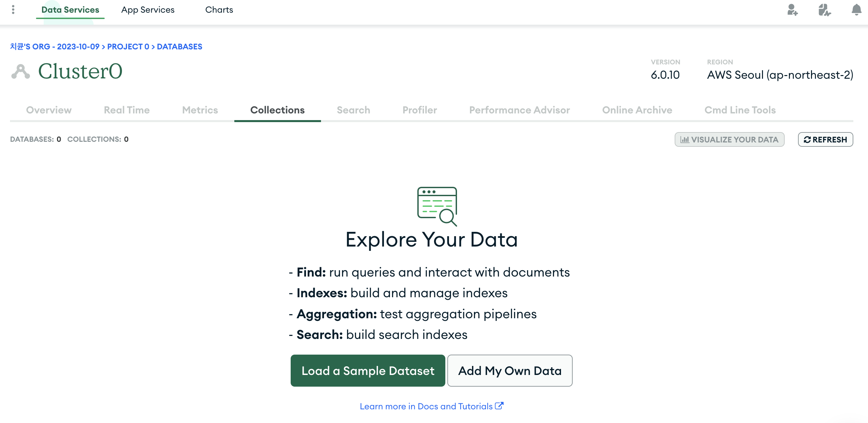This screenshot has width=868, height=423.
Task: Open the Overview tab
Action: tap(49, 110)
